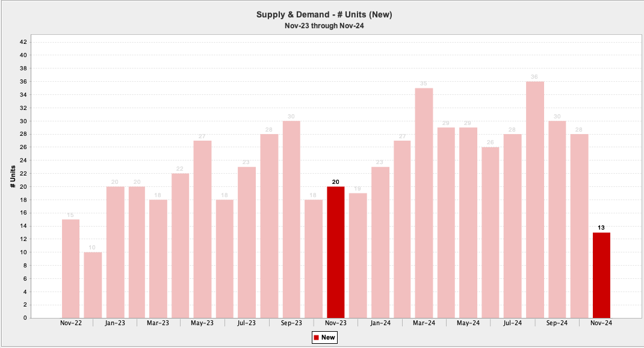Viewport: 644px width, 348px height.
Task: Click the Jan-24 x-axis label
Action: coord(380,323)
